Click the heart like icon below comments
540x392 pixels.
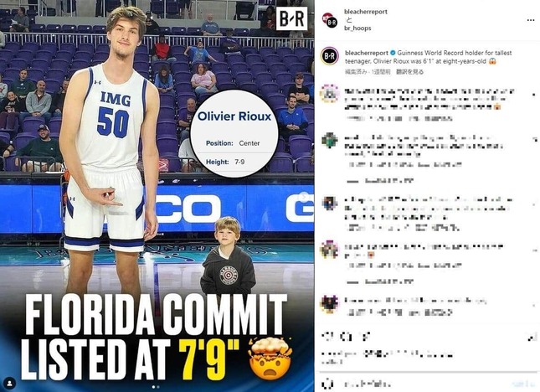tap(327, 336)
